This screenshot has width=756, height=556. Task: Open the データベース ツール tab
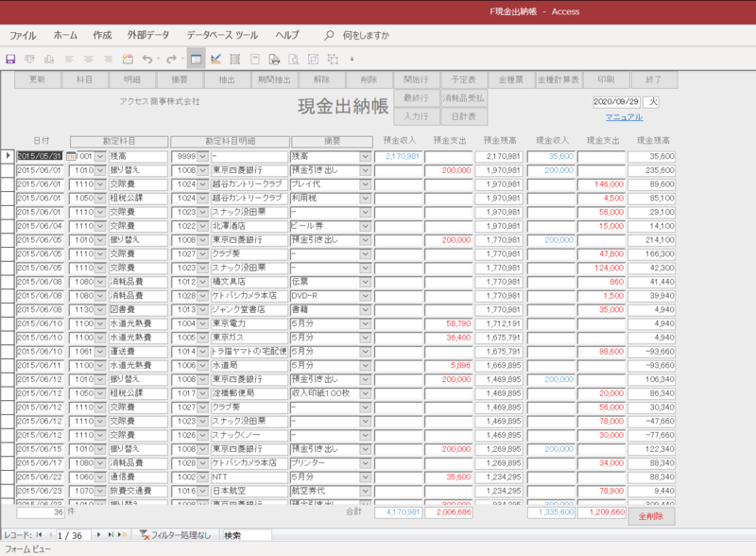(x=222, y=35)
